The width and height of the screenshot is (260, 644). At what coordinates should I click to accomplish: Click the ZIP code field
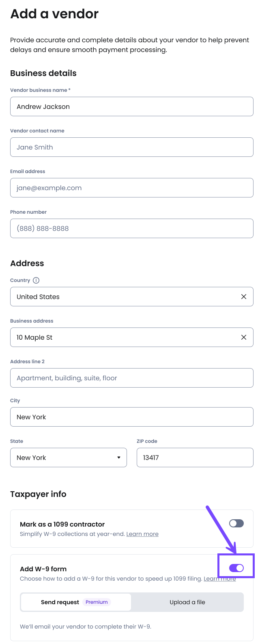point(195,458)
